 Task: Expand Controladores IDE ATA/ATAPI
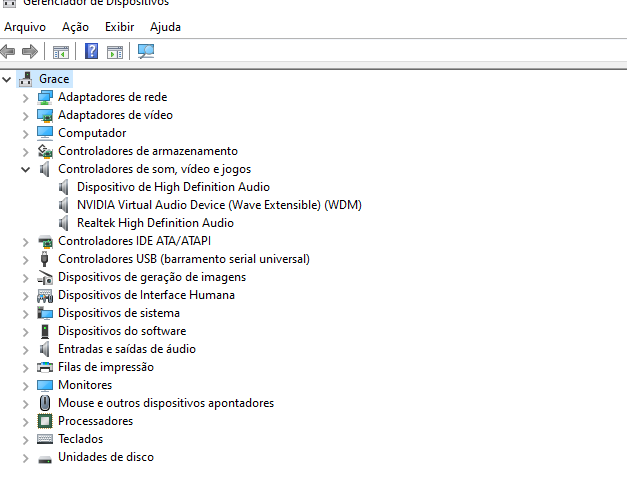(26, 242)
